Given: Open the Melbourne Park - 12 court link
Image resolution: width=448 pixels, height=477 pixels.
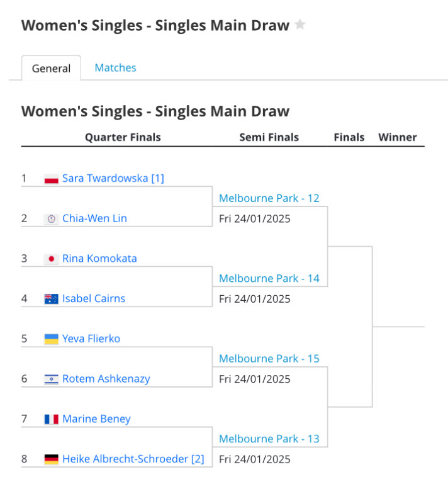Looking at the screenshot, I should point(269,198).
